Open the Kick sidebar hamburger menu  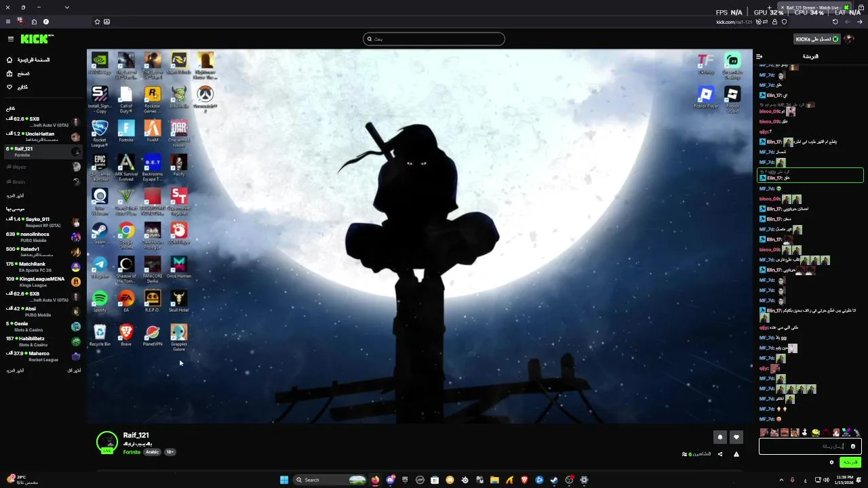(10, 39)
